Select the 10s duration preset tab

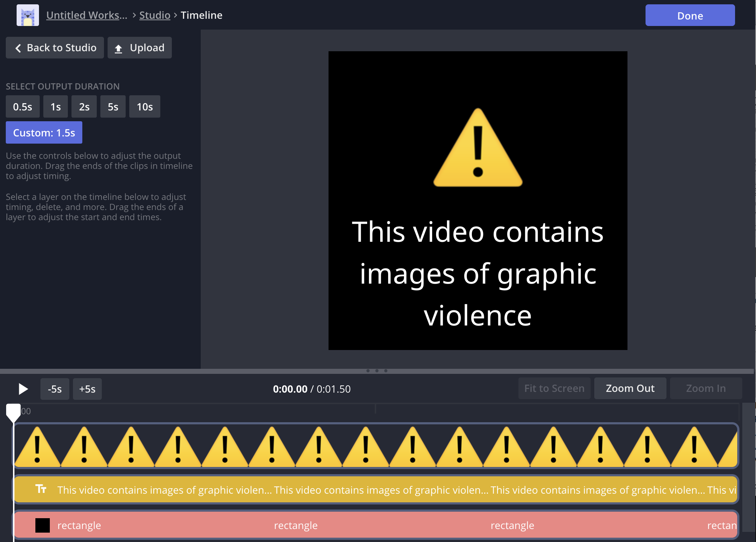pyautogui.click(x=144, y=106)
